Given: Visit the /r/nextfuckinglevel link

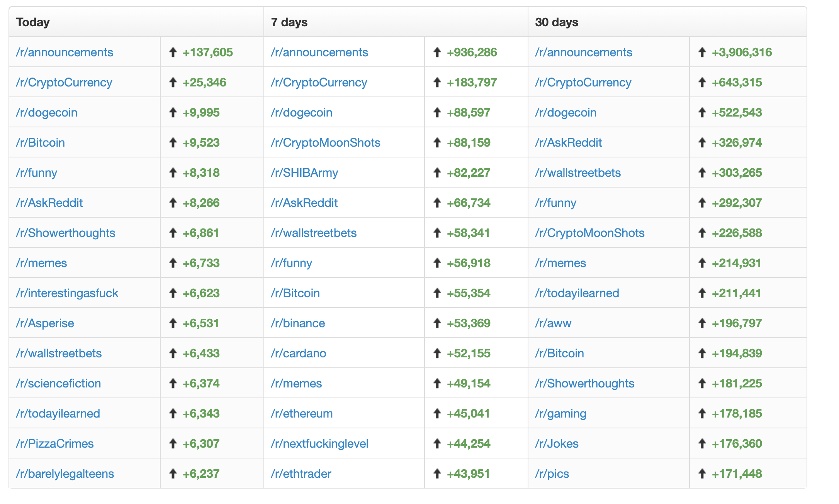Looking at the screenshot, I should (319, 443).
